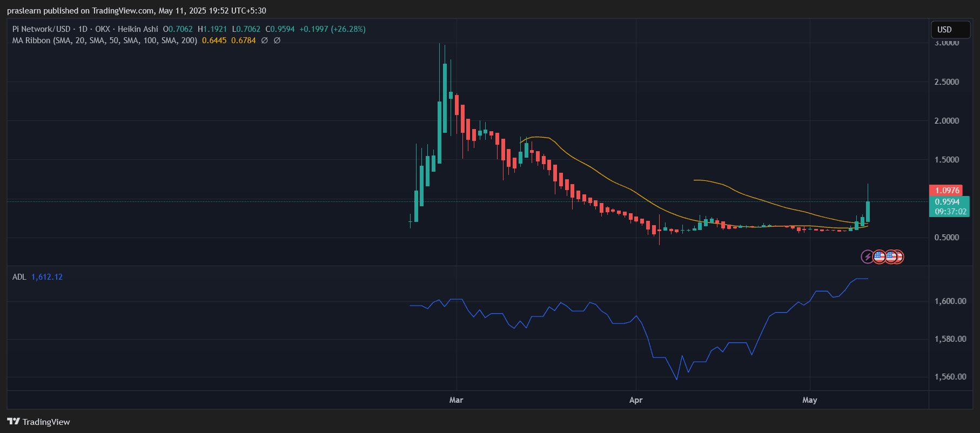Screen dimensions: 980x433
Task: Click the Pi Network/USD symbol title
Action: click(42, 29)
